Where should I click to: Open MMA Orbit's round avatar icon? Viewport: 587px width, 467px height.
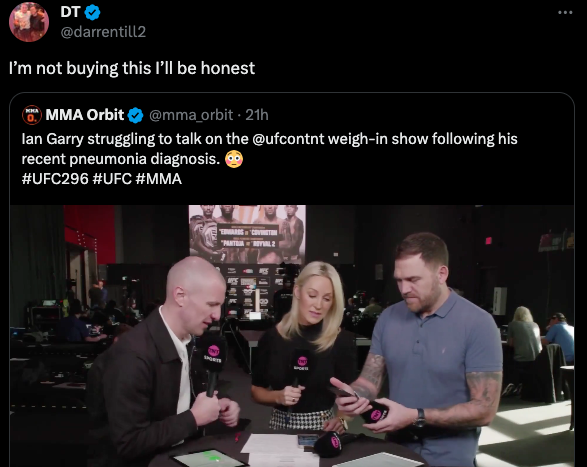32,115
